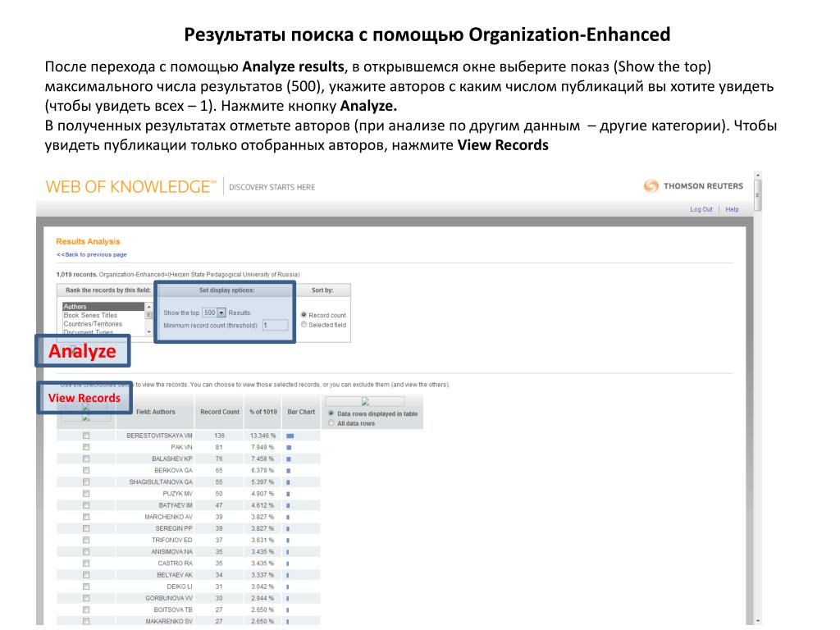Viewport: 840px width, 630px height.
Task: Tick checkbox for BALASHEV KP
Action: (x=86, y=459)
